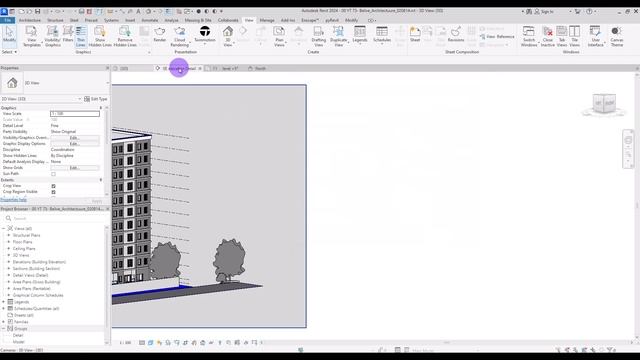Expand Floor Plans node

coord(9,242)
